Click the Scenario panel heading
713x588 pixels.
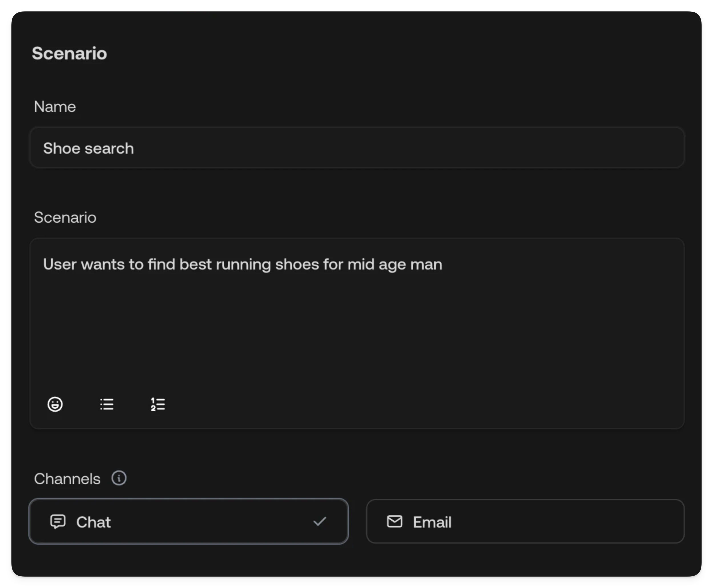click(69, 53)
